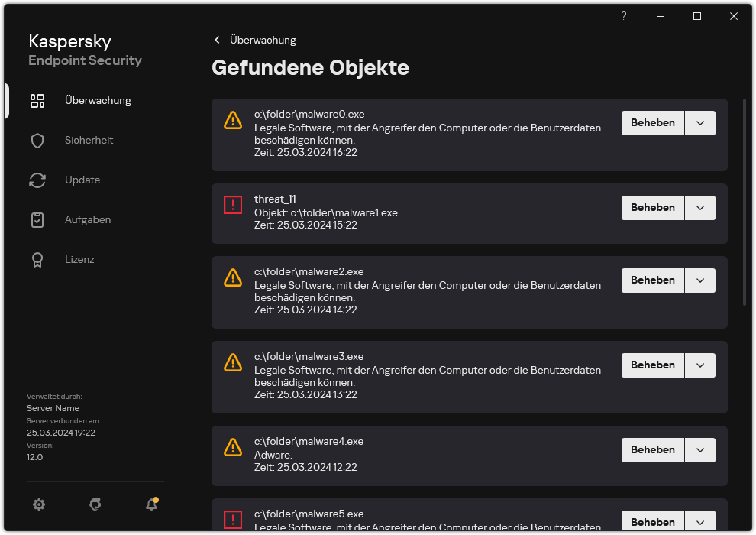Open the Überwachung dashboard grid icon
Image resolution: width=756 pixels, height=535 pixels.
pyautogui.click(x=37, y=100)
